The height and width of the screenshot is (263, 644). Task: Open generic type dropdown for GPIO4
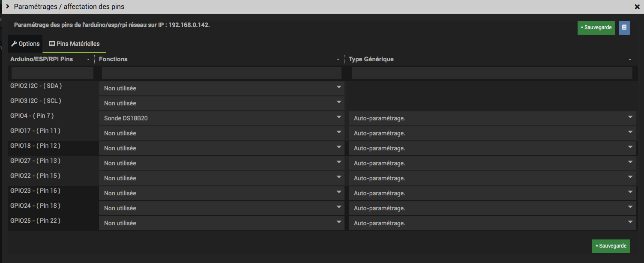(492, 118)
